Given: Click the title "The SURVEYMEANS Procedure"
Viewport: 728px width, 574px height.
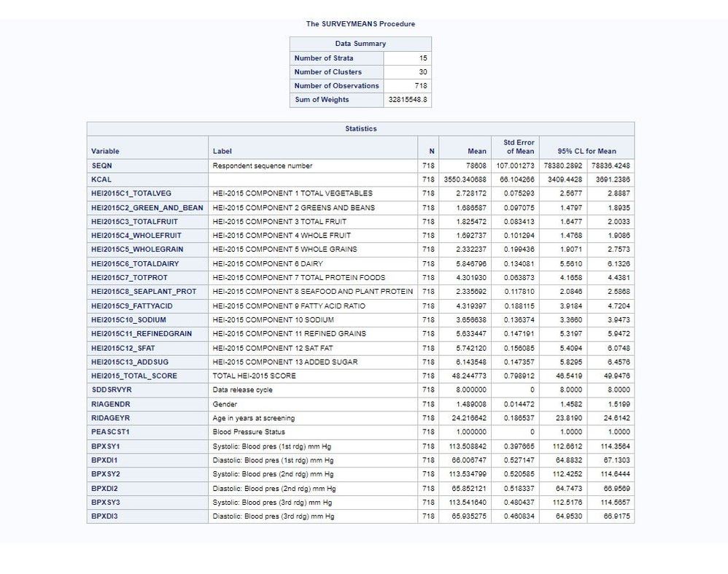Looking at the screenshot, I should [x=360, y=23].
